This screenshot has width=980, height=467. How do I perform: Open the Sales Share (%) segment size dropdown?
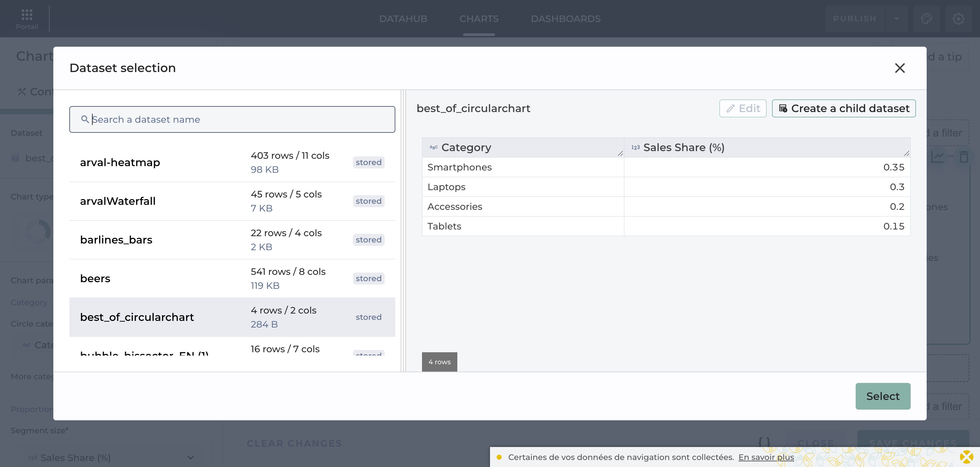(x=111, y=457)
